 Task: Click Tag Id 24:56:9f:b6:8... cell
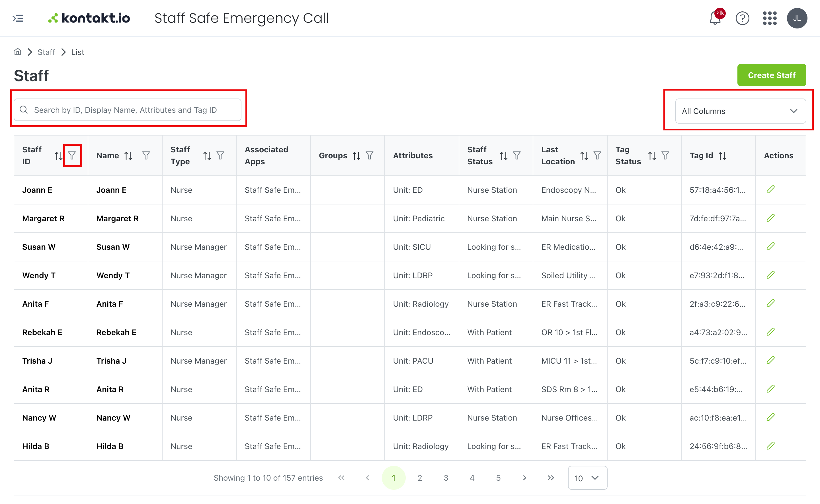click(x=718, y=446)
